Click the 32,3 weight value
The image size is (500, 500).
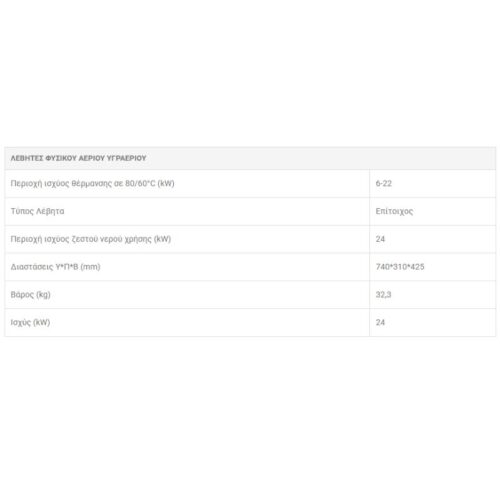coord(383,295)
